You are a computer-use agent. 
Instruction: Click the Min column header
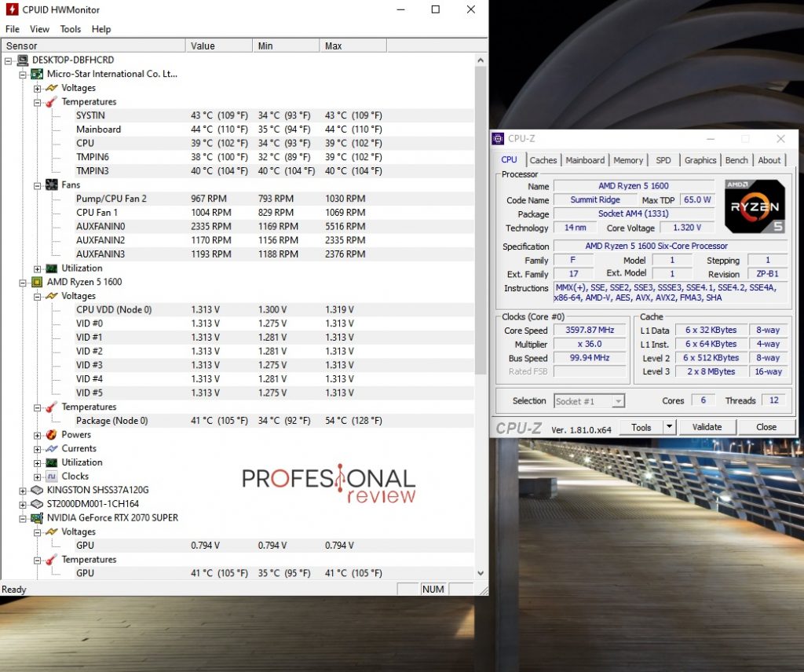point(286,46)
